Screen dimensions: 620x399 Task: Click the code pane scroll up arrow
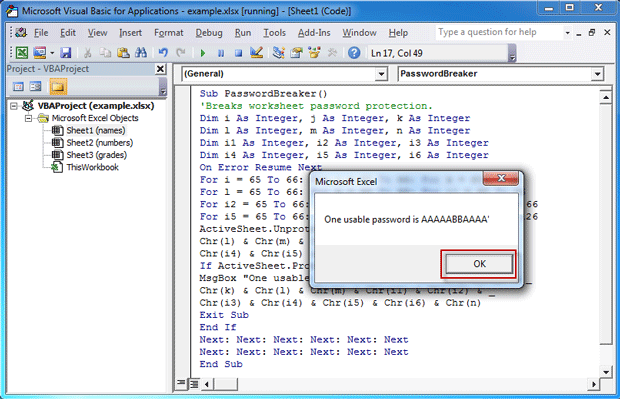coord(606,97)
